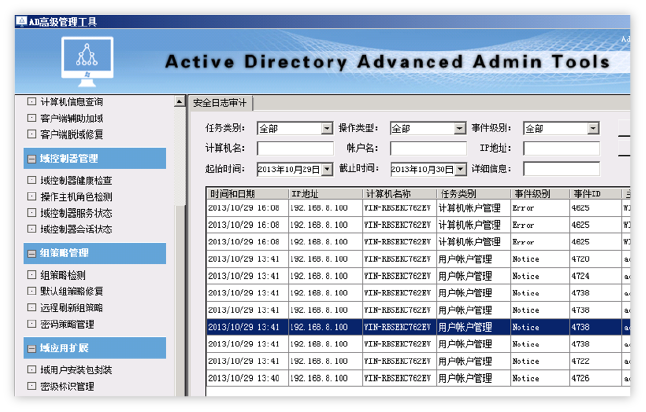Click the icon beside 客户端脱域修复
646x412 pixels.
(31, 134)
